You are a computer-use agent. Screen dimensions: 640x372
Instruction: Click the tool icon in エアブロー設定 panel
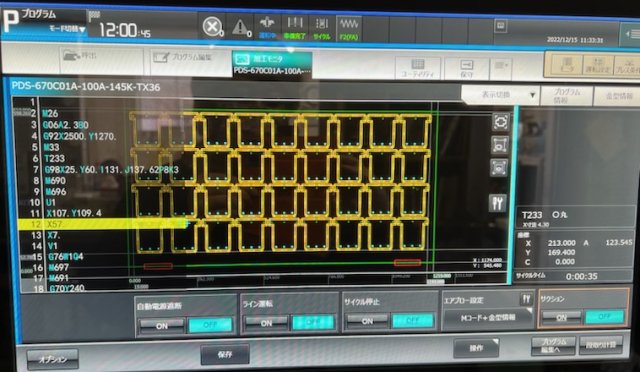tap(527, 300)
